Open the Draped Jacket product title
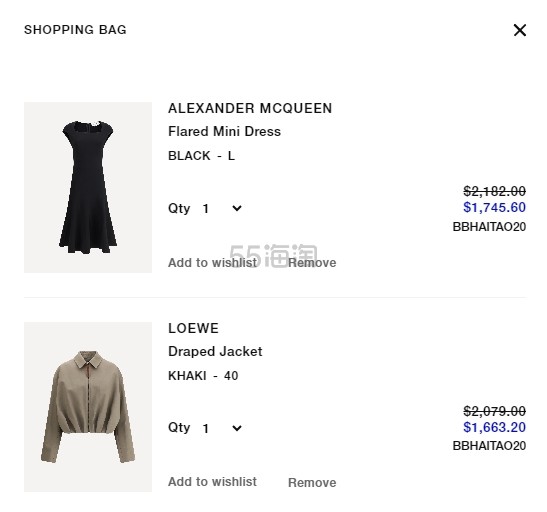547x512 pixels. point(215,351)
